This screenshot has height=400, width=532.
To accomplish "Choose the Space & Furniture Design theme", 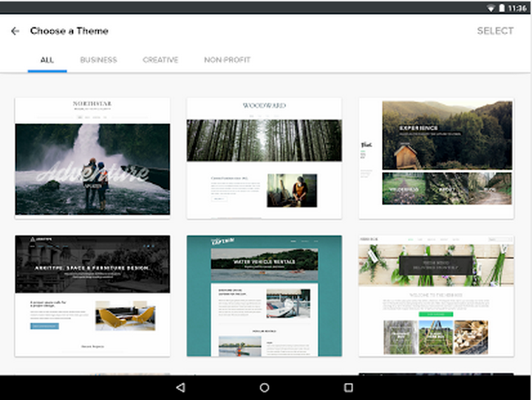I will 92,296.
